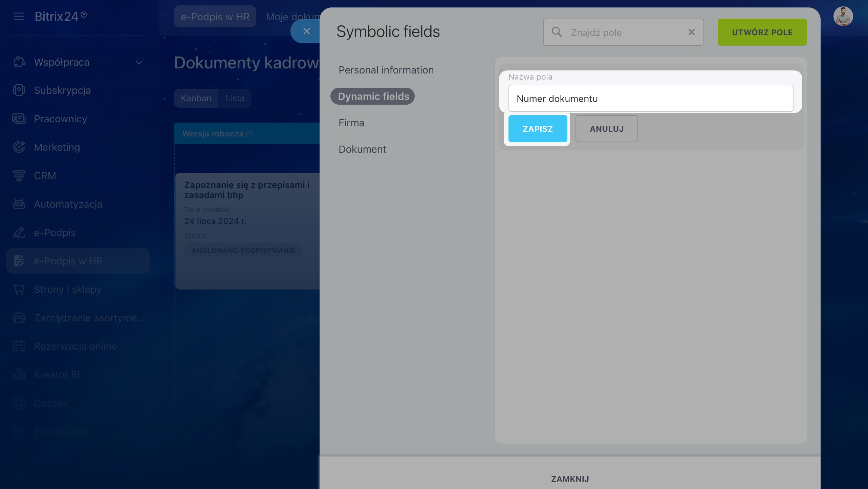Image resolution: width=868 pixels, height=489 pixels.
Task: Open the user profile avatar
Action: [x=843, y=16]
